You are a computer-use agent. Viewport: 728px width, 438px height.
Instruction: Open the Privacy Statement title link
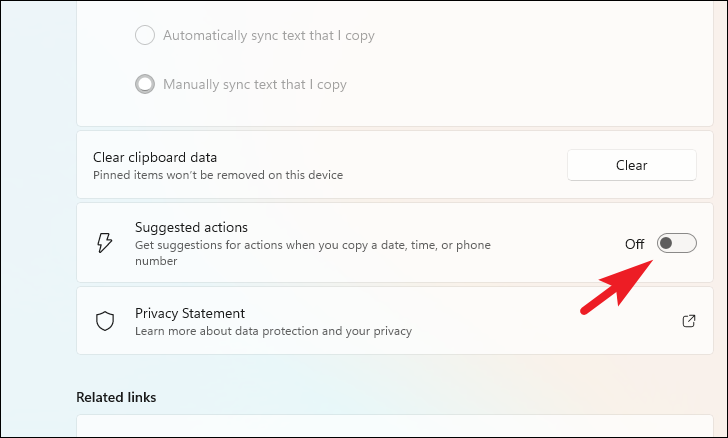190,313
